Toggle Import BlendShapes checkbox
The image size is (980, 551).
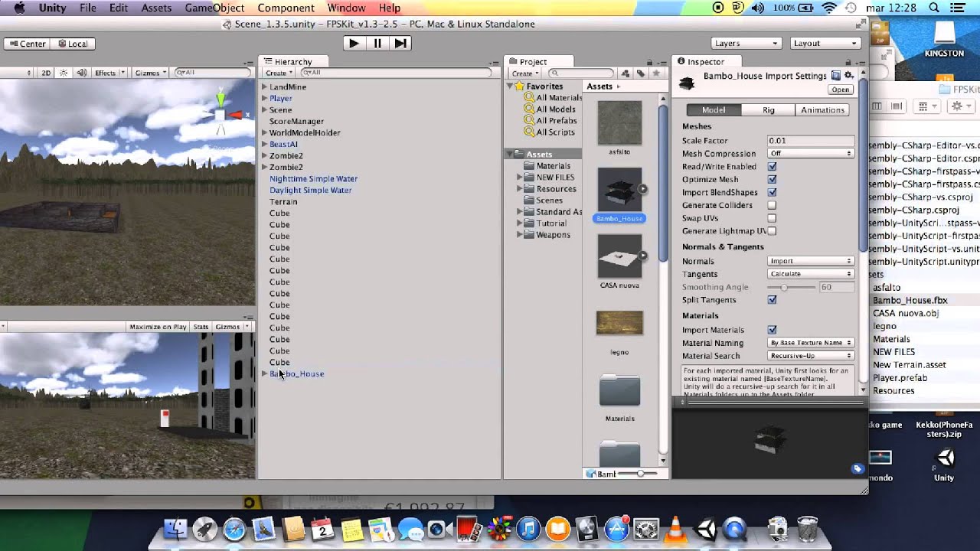pos(772,193)
